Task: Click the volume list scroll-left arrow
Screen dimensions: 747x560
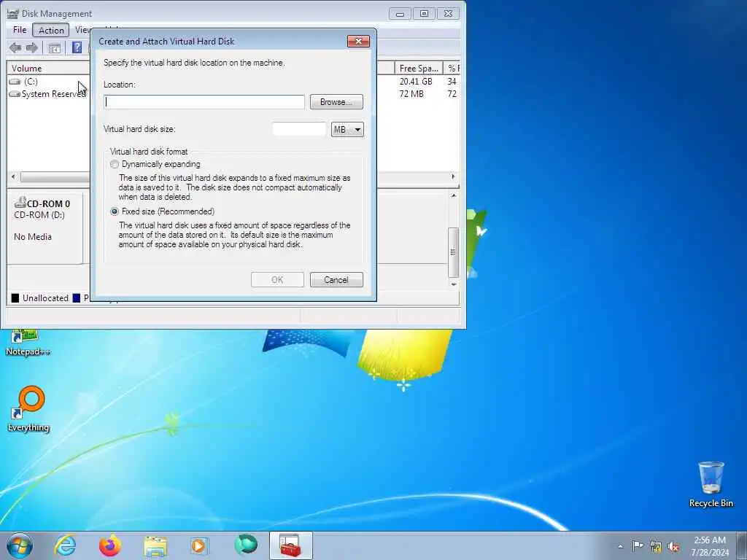Action: 13,176
